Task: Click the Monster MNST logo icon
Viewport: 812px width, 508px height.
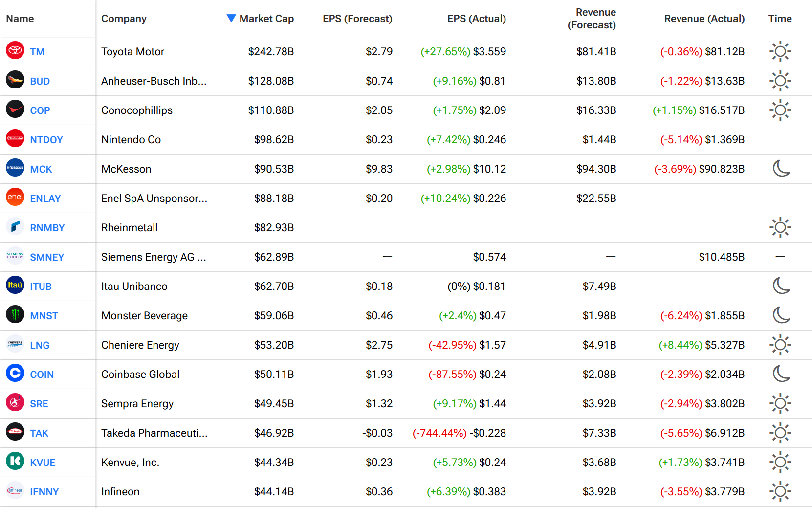Action: click(15, 314)
